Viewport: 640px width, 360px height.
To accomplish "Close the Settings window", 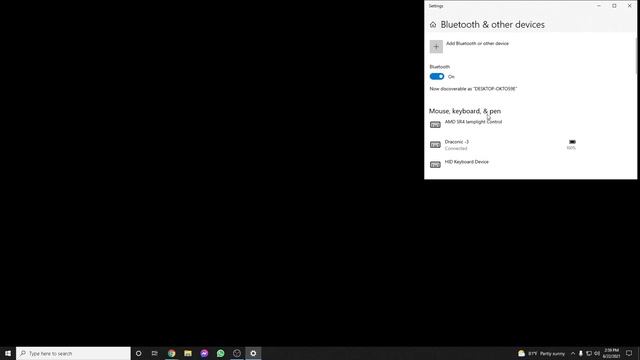I will coord(629,6).
